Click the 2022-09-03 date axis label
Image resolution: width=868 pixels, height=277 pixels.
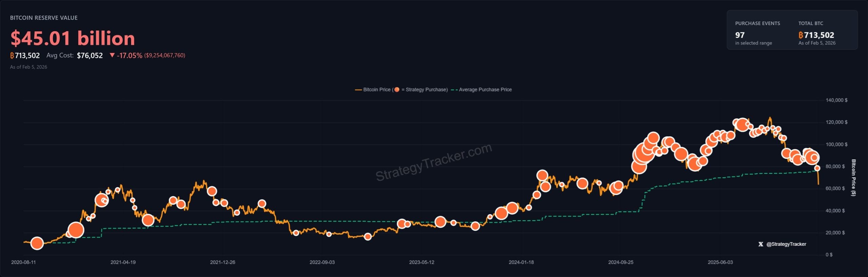(x=322, y=262)
